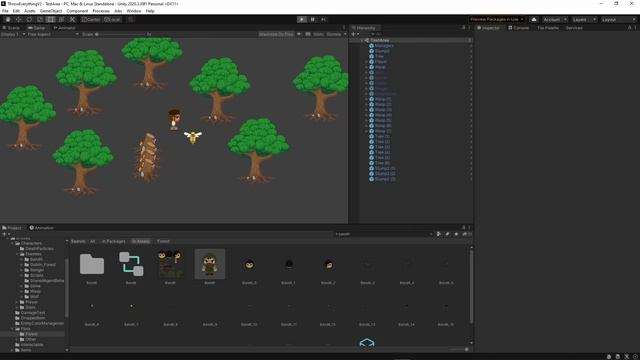640x360 pixels.
Task: Select the Bandit folder asset thumbnail
Action: point(92,264)
